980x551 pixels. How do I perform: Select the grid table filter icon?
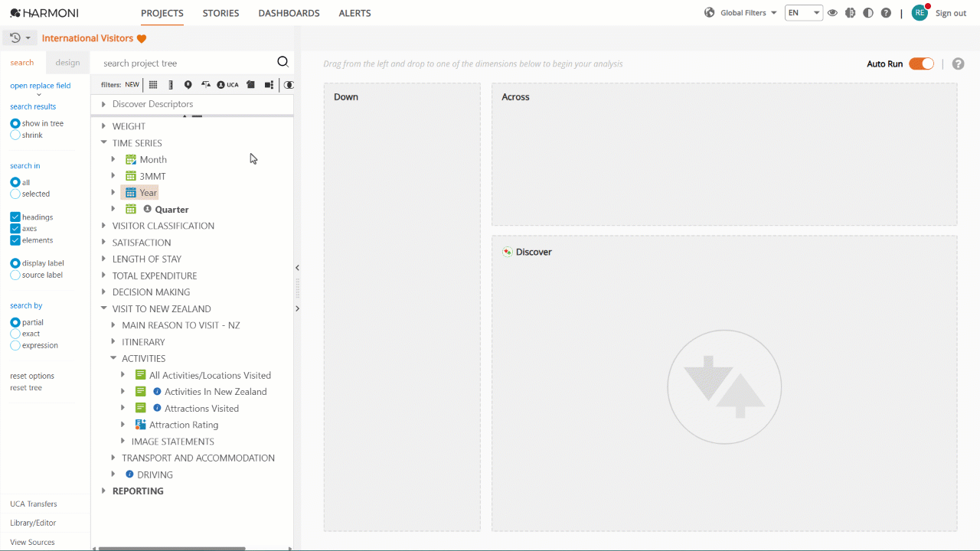(153, 85)
